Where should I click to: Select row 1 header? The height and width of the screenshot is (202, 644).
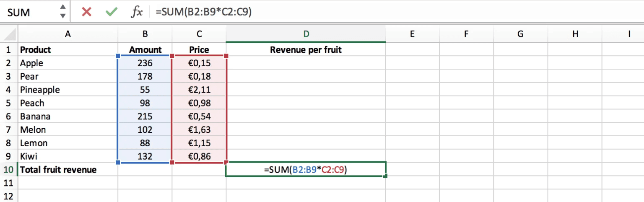point(8,50)
